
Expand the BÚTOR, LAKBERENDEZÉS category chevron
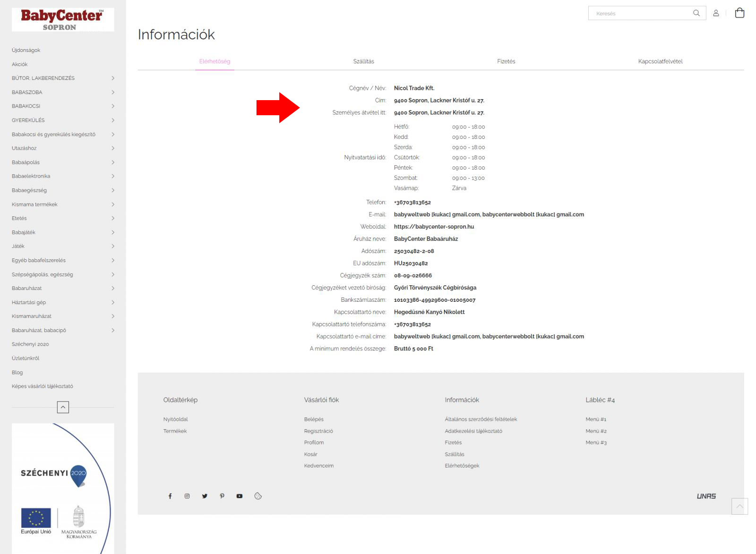(113, 78)
